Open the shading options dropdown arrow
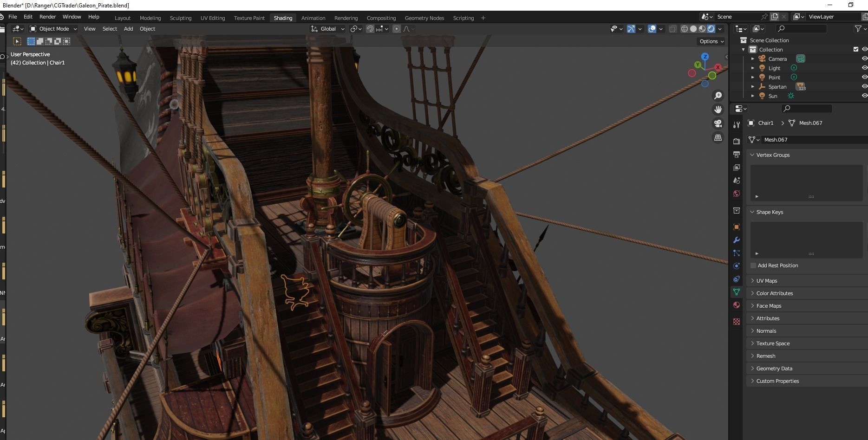The image size is (868, 440). (720, 29)
